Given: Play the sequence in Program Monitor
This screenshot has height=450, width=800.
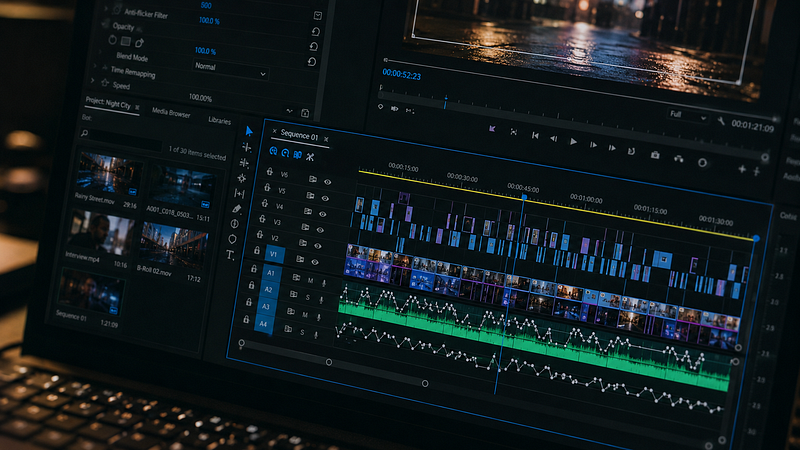Looking at the screenshot, I should point(573,141).
